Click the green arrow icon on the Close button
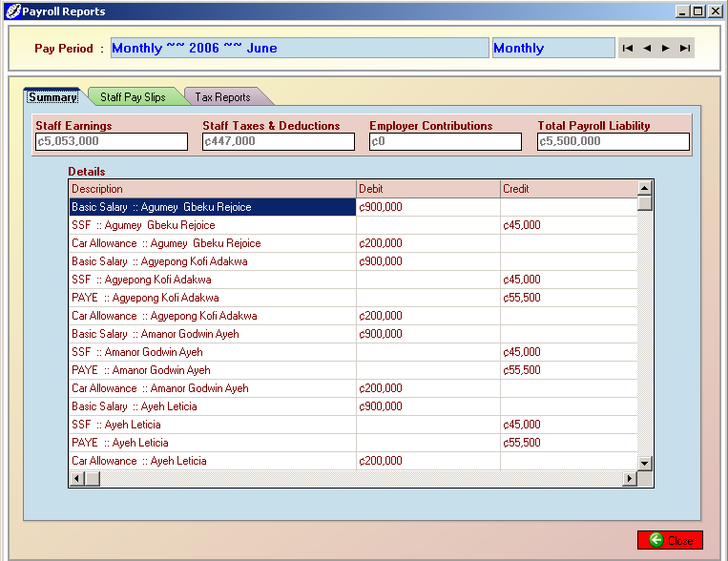This screenshot has height=561, width=728. (x=656, y=540)
